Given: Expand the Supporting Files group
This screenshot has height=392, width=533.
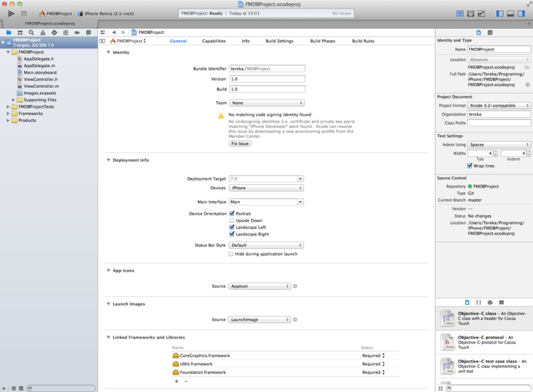Looking at the screenshot, I should (x=13, y=100).
